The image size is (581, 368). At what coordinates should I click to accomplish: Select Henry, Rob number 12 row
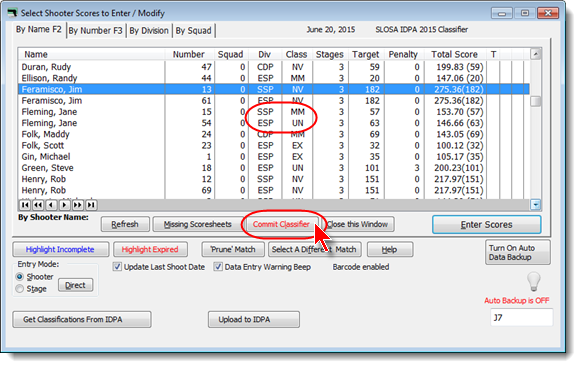[274, 179]
